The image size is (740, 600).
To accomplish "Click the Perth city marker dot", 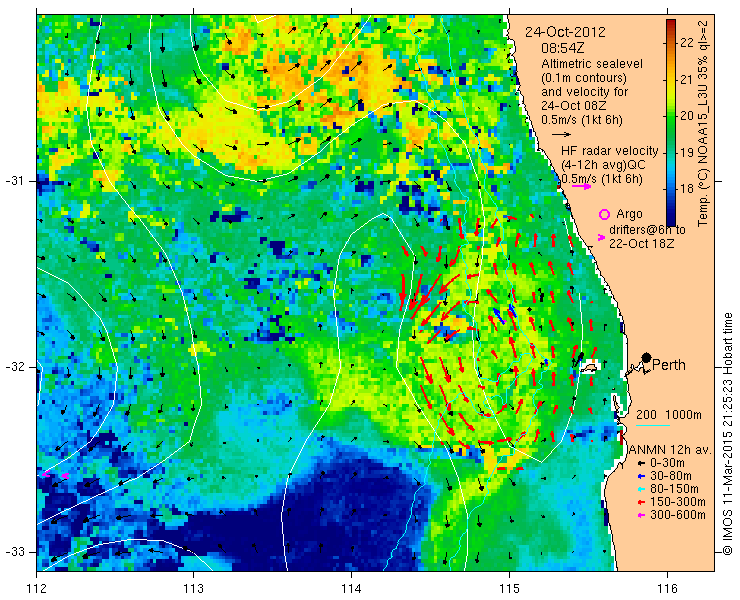I will (646, 357).
